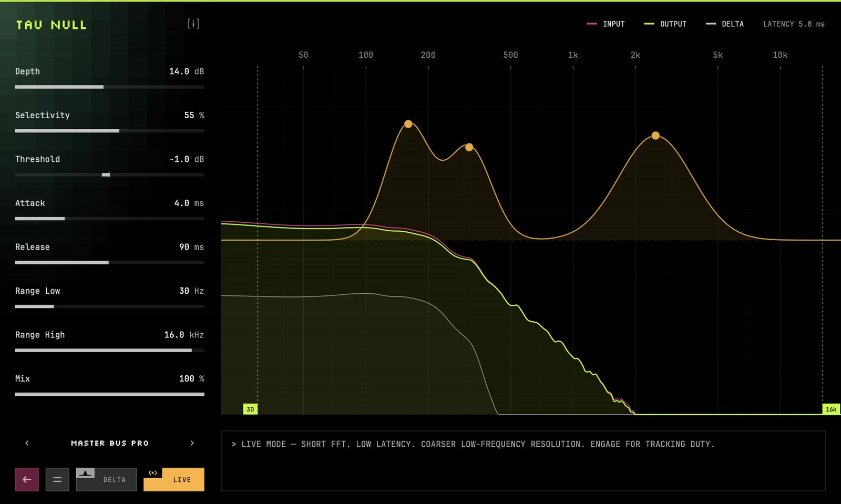This screenshot has width=841, height=504.
Task: Click the Range High slider track
Action: pos(110,350)
